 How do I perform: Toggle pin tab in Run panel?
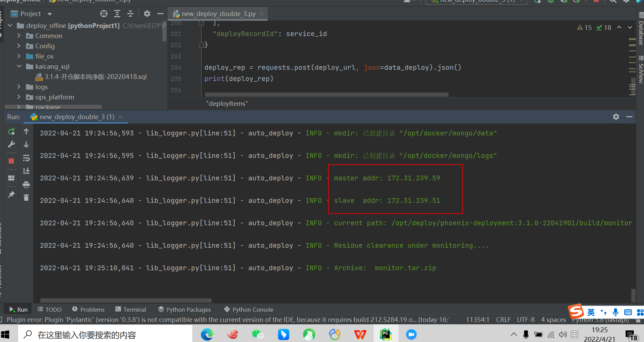(11, 194)
